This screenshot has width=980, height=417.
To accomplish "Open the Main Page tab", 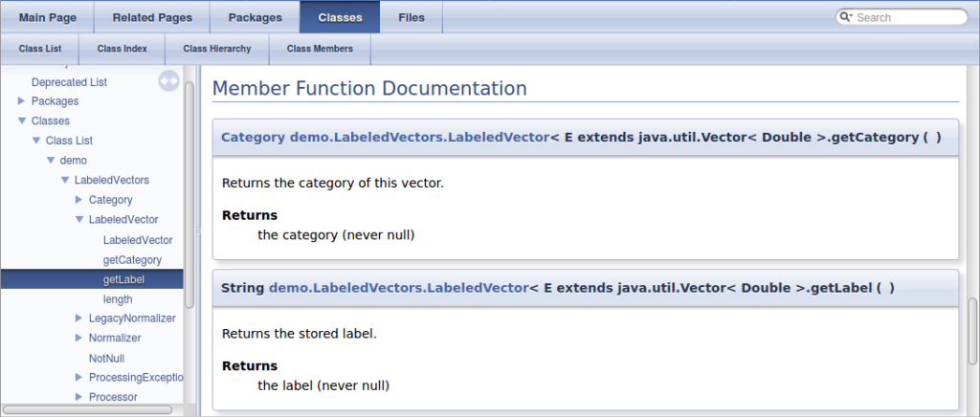I will coord(48,17).
